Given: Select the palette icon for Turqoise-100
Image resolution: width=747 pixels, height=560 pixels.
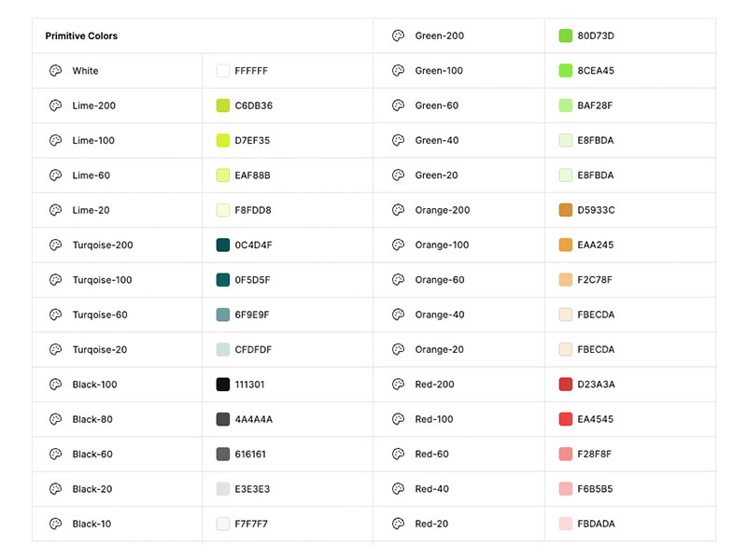Looking at the screenshot, I should coord(55,280).
